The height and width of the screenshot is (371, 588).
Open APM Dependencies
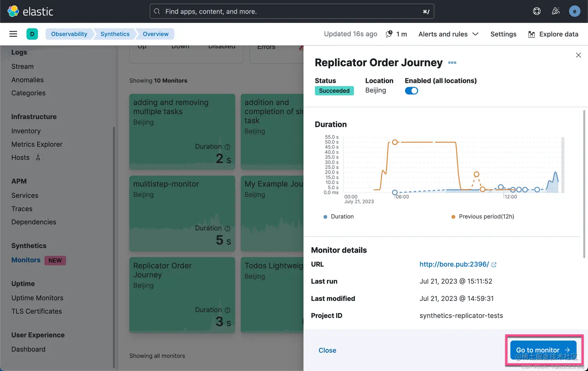(33, 222)
